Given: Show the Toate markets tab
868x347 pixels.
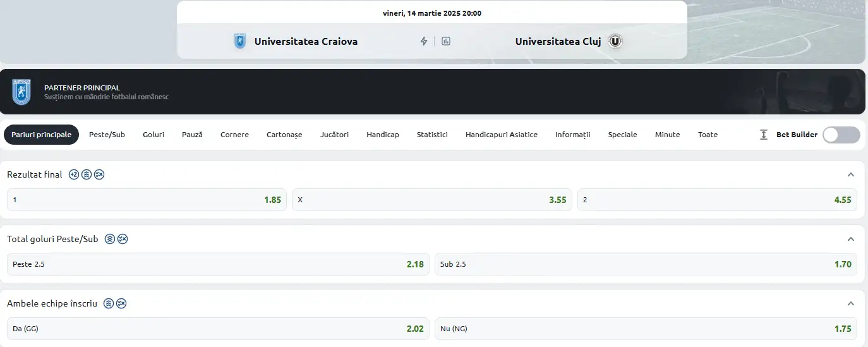Looking at the screenshot, I should point(708,135).
